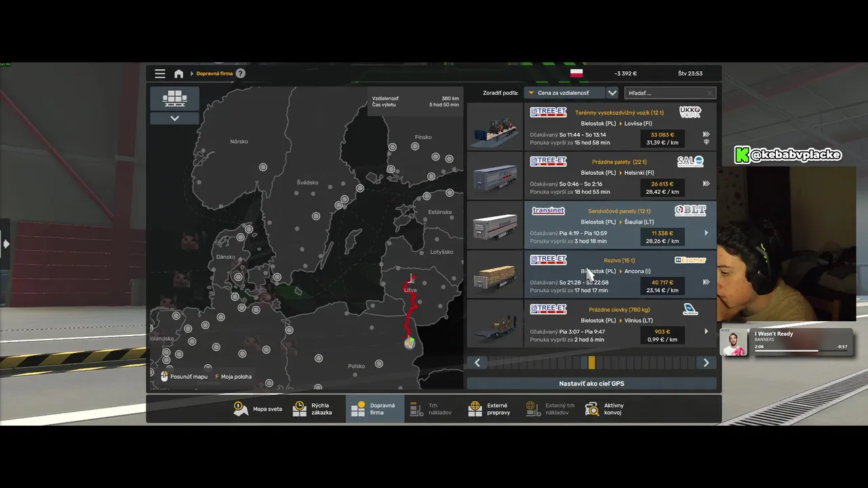Select the Ancona lumber trailer thumbnail

pos(495,274)
